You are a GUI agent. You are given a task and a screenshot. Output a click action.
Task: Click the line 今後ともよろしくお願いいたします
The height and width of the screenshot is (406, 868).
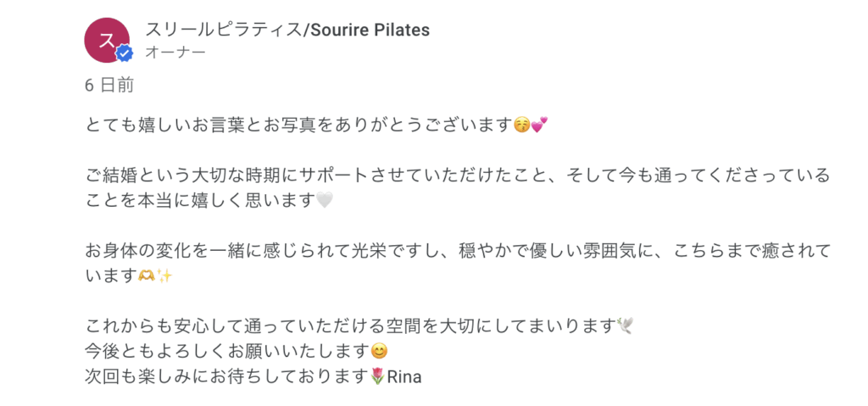(228, 350)
